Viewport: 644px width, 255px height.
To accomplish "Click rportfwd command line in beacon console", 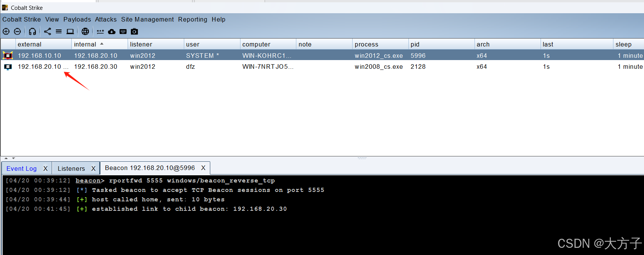I will pos(140,181).
